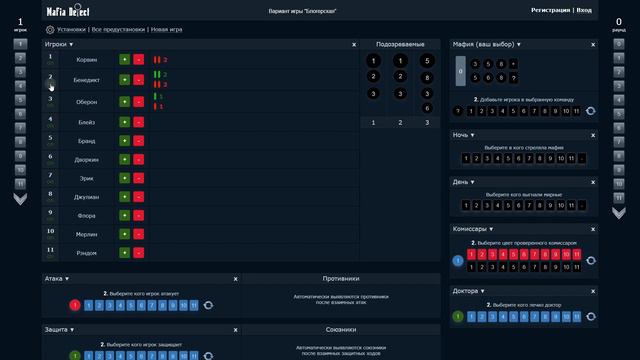Click the question mark circle in Мафия player row
Image resolution: width=640 pixels, height=360 pixels.
point(458,111)
